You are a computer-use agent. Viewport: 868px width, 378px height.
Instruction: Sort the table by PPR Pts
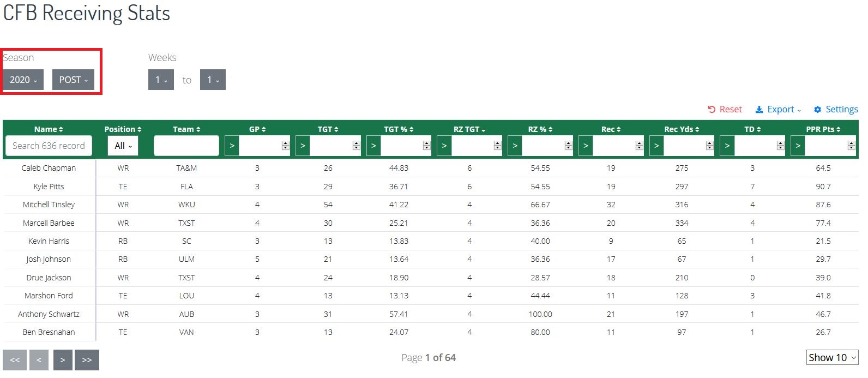(823, 129)
